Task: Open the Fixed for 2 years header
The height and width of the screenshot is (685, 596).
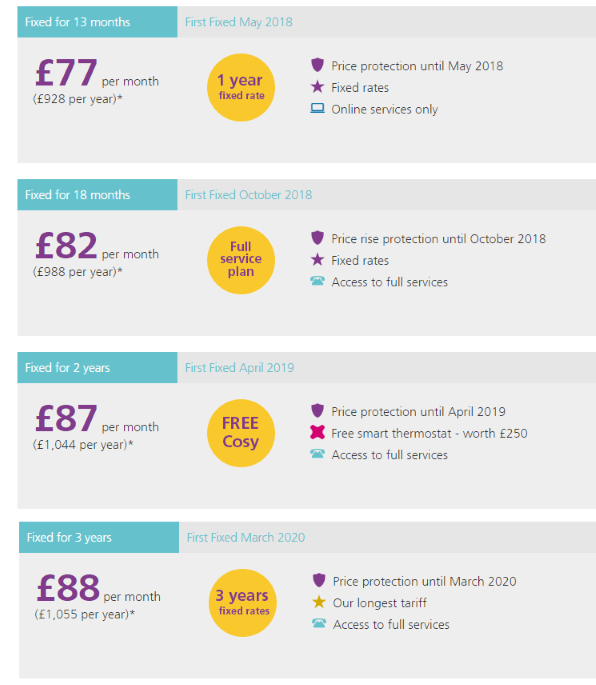Action: [x=97, y=367]
